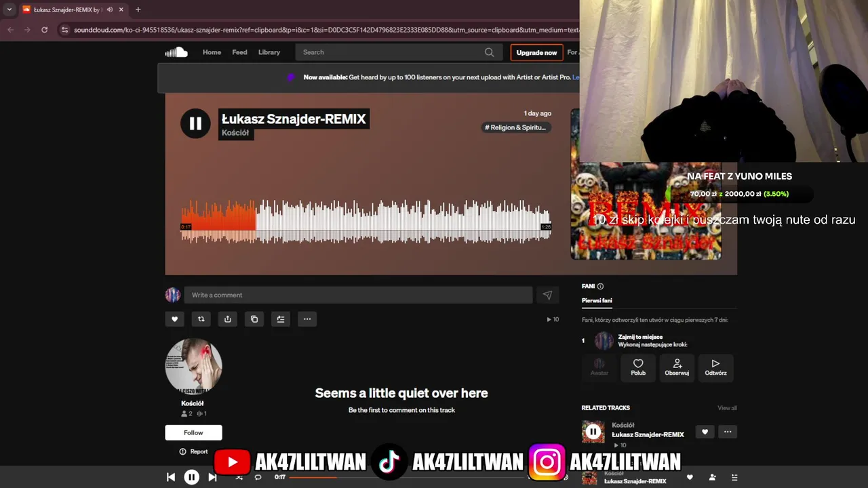
Task: Open the # Religion & Spiritu... tag
Action: point(515,127)
